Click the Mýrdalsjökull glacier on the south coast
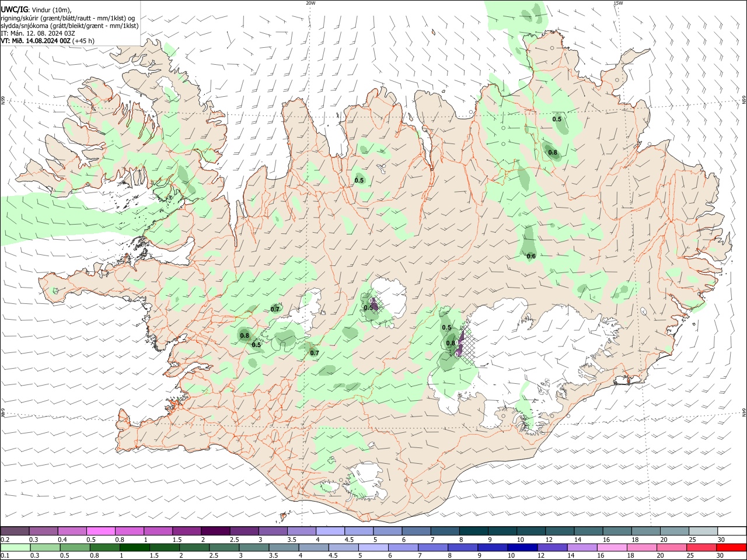747x560 pixels. (366, 481)
